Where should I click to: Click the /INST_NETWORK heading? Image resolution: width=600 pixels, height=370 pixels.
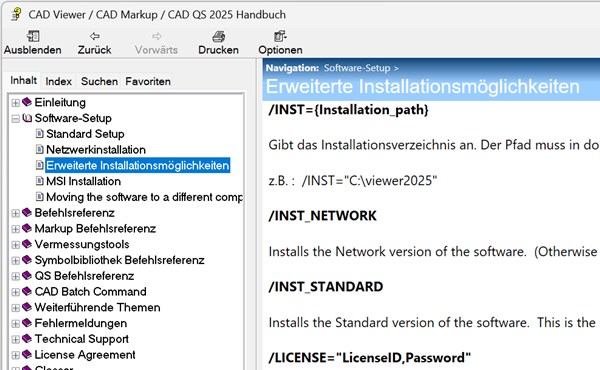tap(323, 216)
